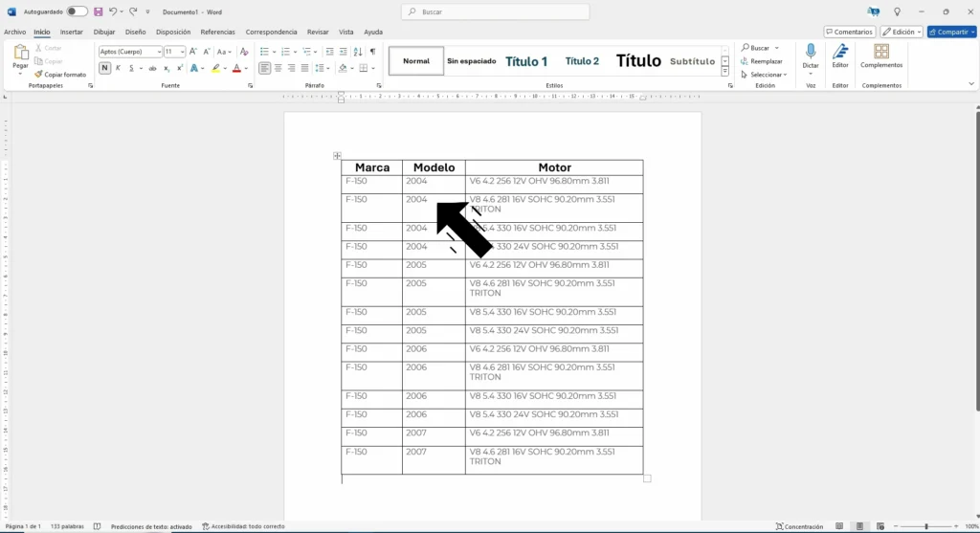Image resolution: width=980 pixels, height=533 pixels.
Task: Open the Editor pen icon
Action: (x=840, y=52)
